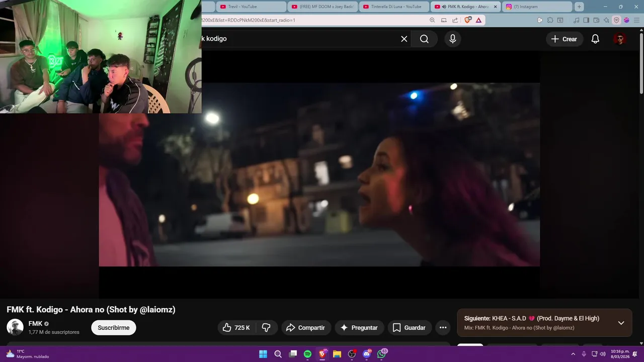Open File Explorer from the taskbar
Viewport: 644px width, 362px height.
(x=337, y=354)
